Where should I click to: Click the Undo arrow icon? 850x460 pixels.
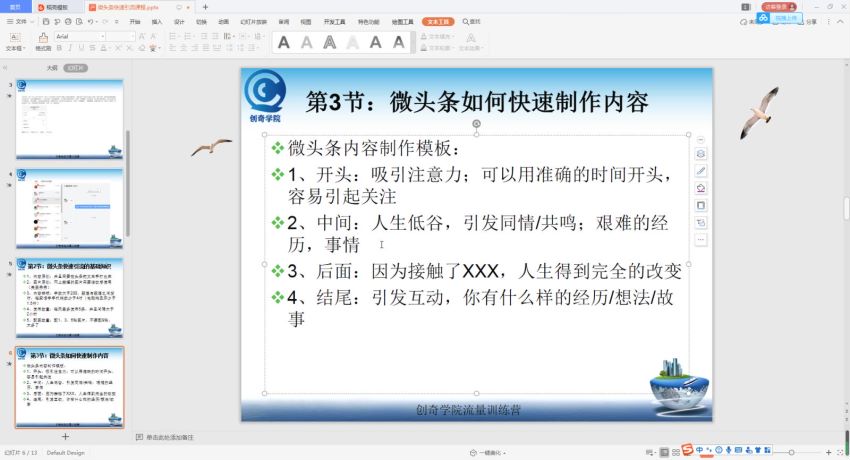(91, 22)
